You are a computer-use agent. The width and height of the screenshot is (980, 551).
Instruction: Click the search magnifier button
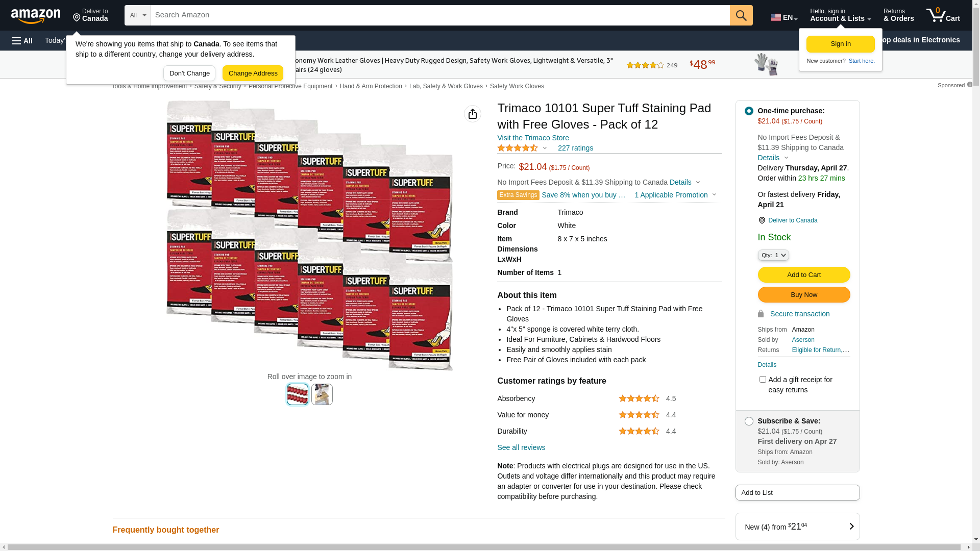[741, 15]
